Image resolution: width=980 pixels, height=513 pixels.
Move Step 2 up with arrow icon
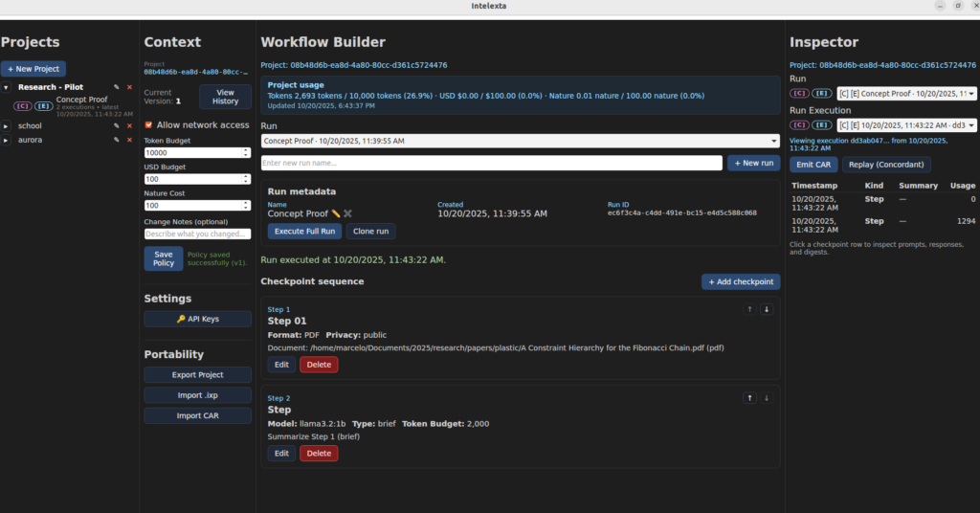[750, 397]
